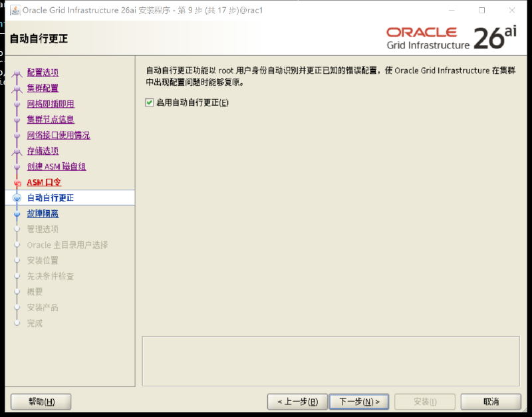Maximize the installer window
This screenshot has height=417, width=532.
[x=481, y=10]
